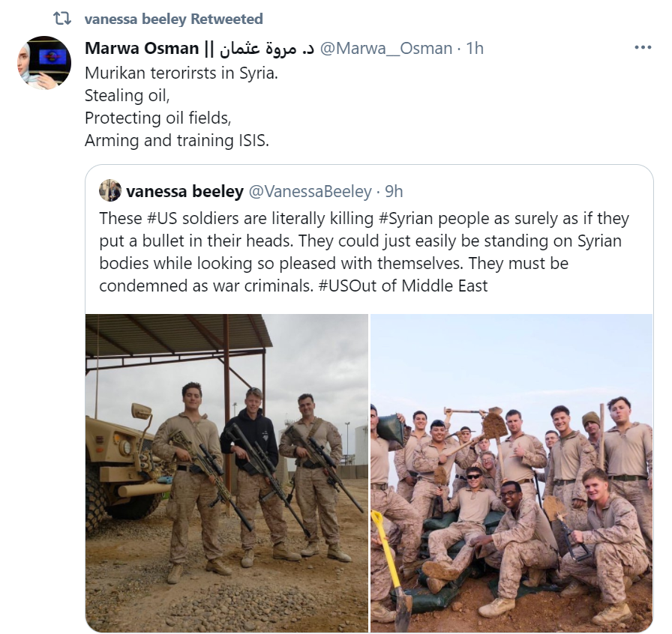The width and height of the screenshot is (672, 634).
Task: Click the "Arming and training ISIS." line
Action: 176,140
